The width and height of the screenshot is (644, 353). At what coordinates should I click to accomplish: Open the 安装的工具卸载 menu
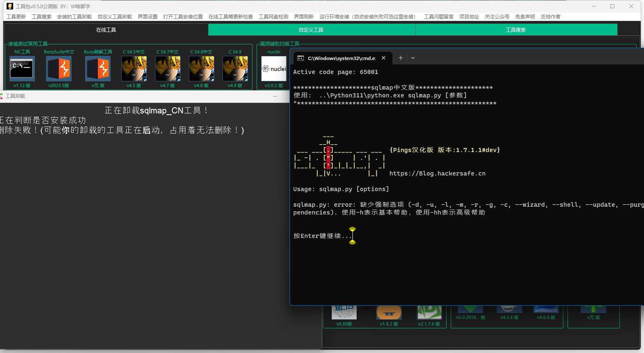[x=74, y=17]
